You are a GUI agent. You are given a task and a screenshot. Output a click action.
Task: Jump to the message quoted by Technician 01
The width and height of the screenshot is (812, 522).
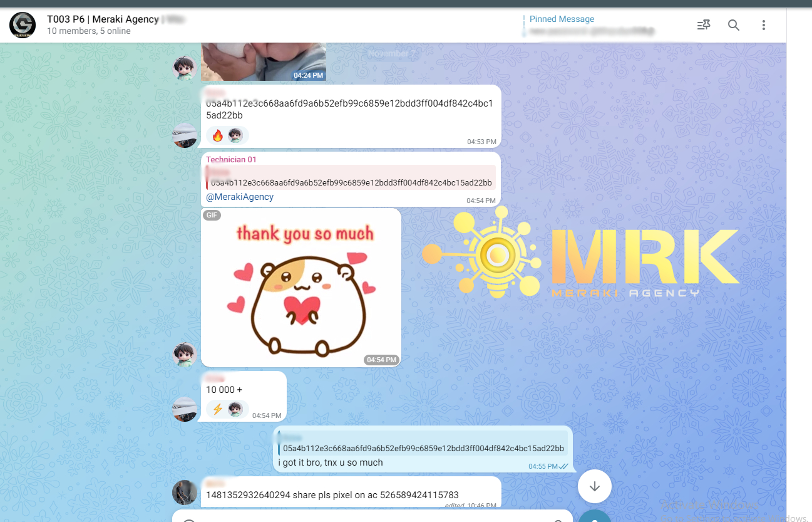coord(351,177)
